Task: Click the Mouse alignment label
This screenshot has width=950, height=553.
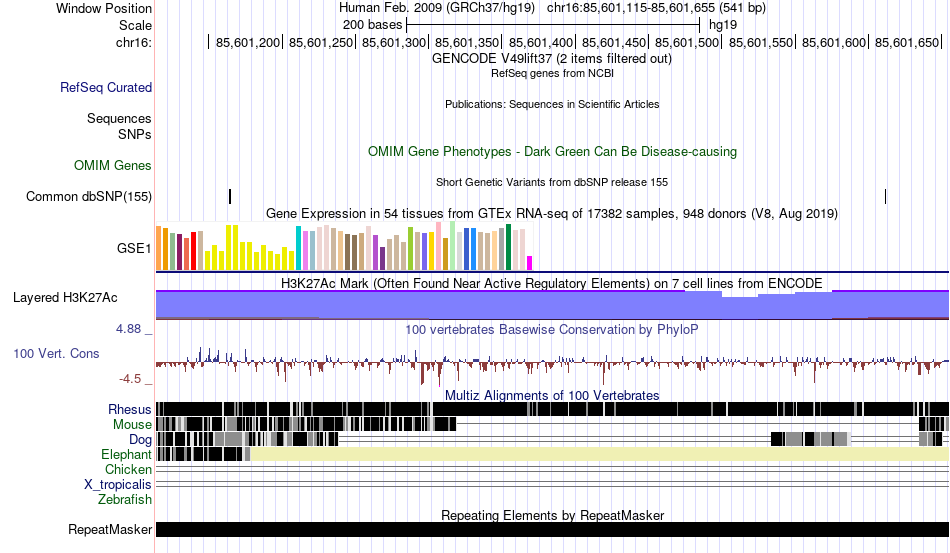Action: coord(132,425)
